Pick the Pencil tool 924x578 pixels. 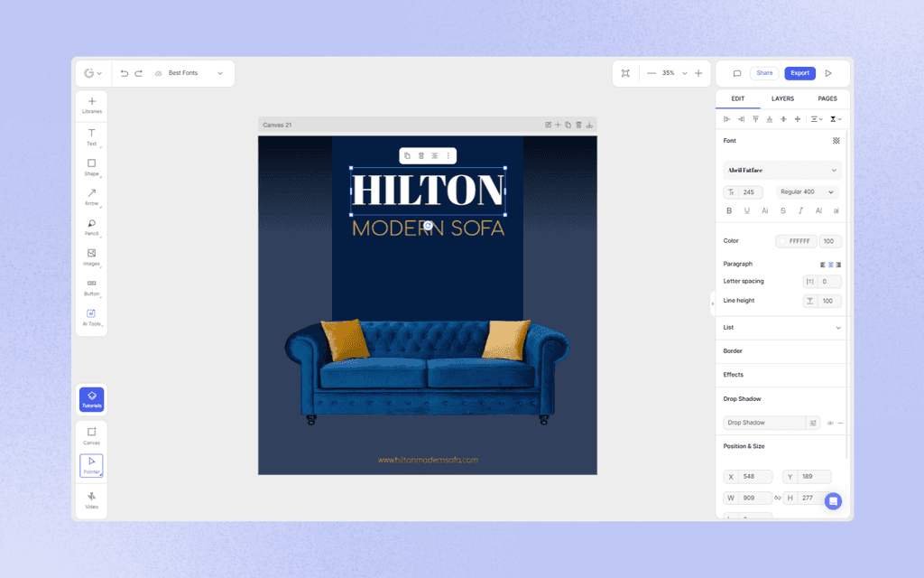point(91,225)
